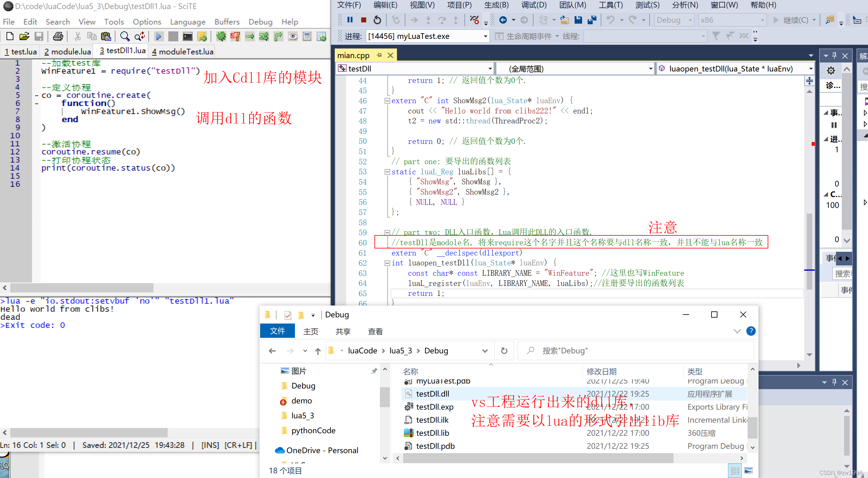This screenshot has height=478, width=868.
Task: Click the SciTE editor horizontal scrollbar
Action: pos(82,287)
